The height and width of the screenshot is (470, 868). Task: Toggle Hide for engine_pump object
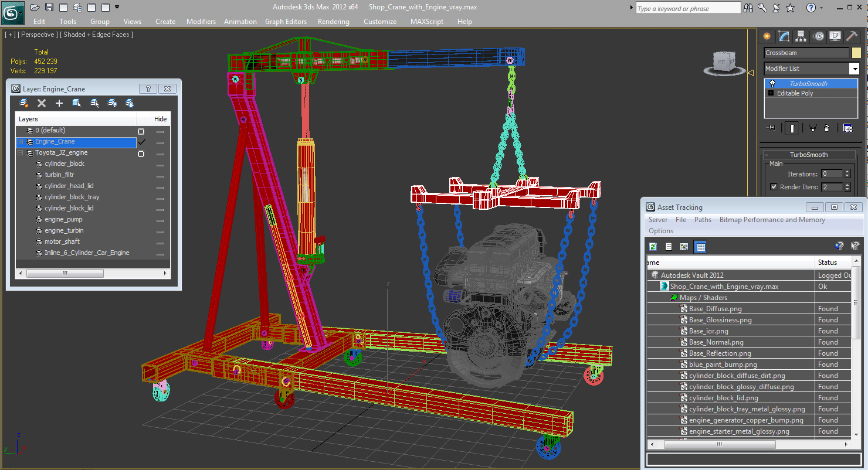[x=160, y=220]
